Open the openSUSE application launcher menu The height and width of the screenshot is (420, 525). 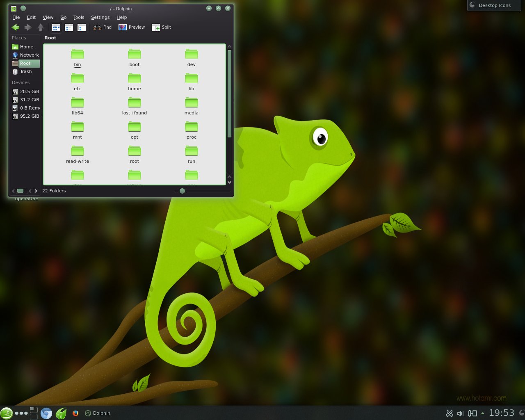coord(6,413)
